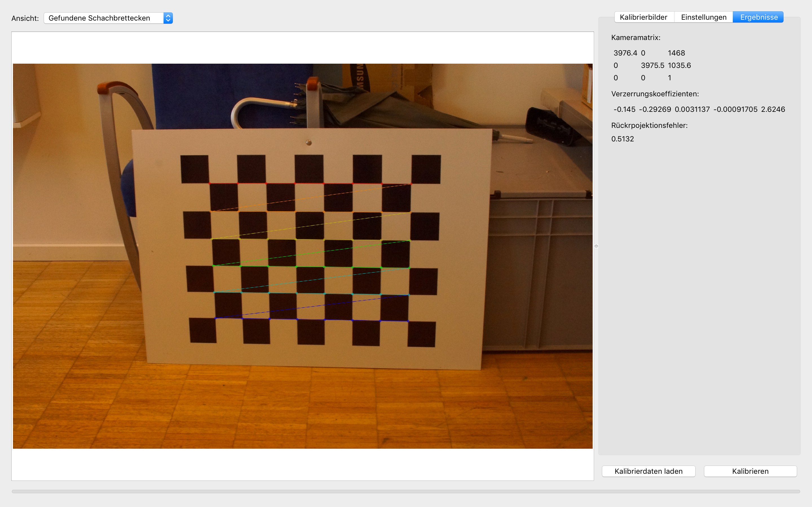Click the 3975.5 focal length value

pos(652,65)
